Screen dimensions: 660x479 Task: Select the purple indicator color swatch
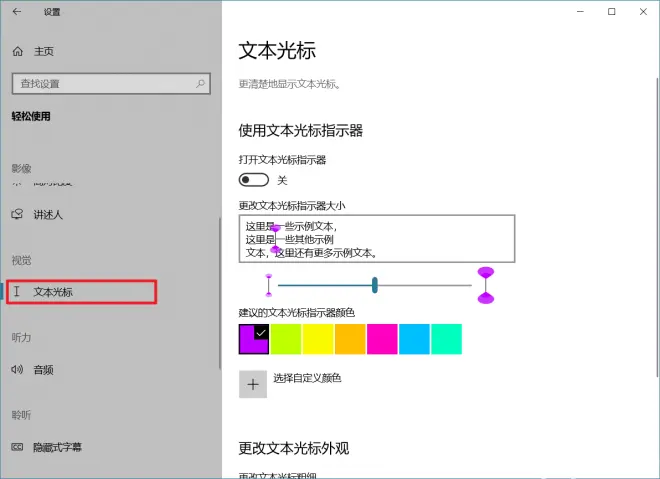point(254,339)
